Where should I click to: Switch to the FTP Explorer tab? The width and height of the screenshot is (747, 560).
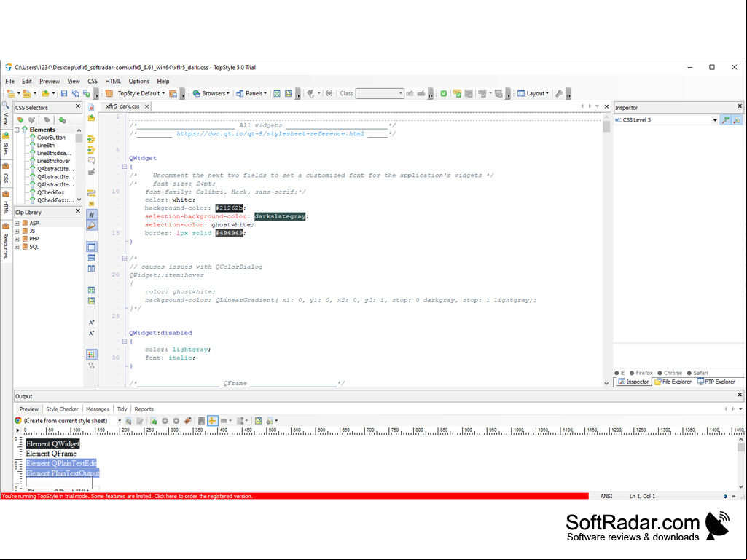coord(716,382)
